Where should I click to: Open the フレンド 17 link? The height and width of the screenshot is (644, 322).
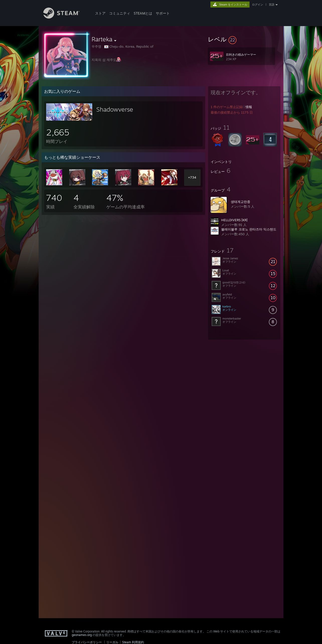click(222, 251)
